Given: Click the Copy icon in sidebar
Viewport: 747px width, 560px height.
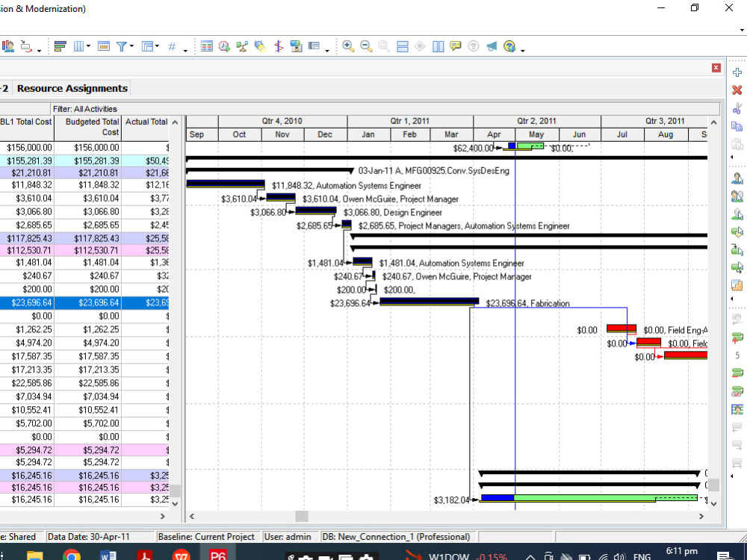Looking at the screenshot, I should (x=737, y=126).
